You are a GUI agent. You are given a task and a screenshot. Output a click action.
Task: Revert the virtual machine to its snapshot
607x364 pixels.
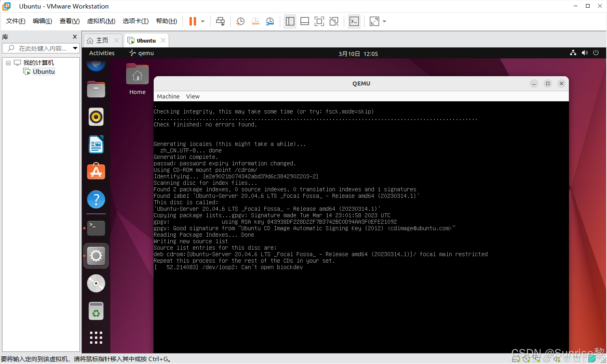[255, 21]
